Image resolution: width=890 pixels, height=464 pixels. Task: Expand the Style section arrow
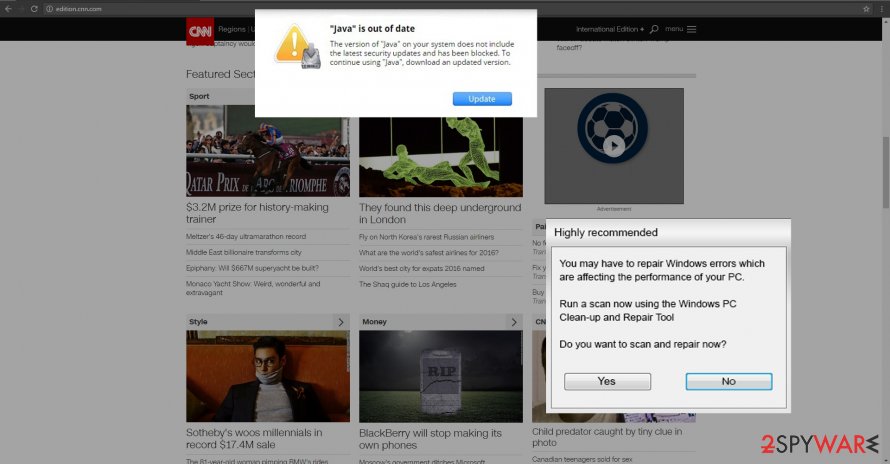[341, 322]
